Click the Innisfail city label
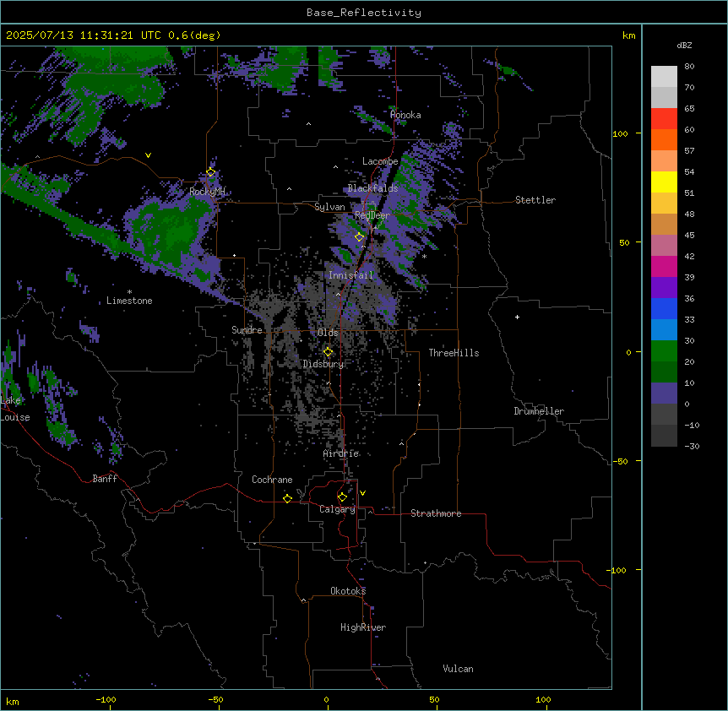Viewport: 728px width, 711px height. coord(350,275)
